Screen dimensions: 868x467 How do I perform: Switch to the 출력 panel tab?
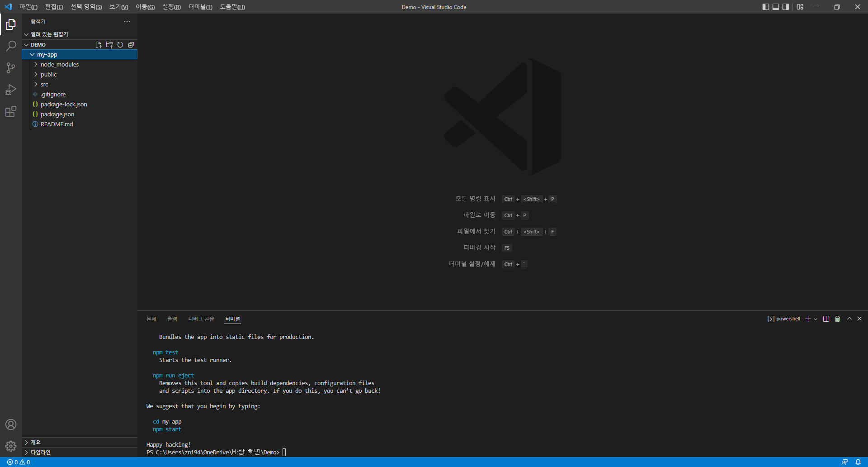172,319
